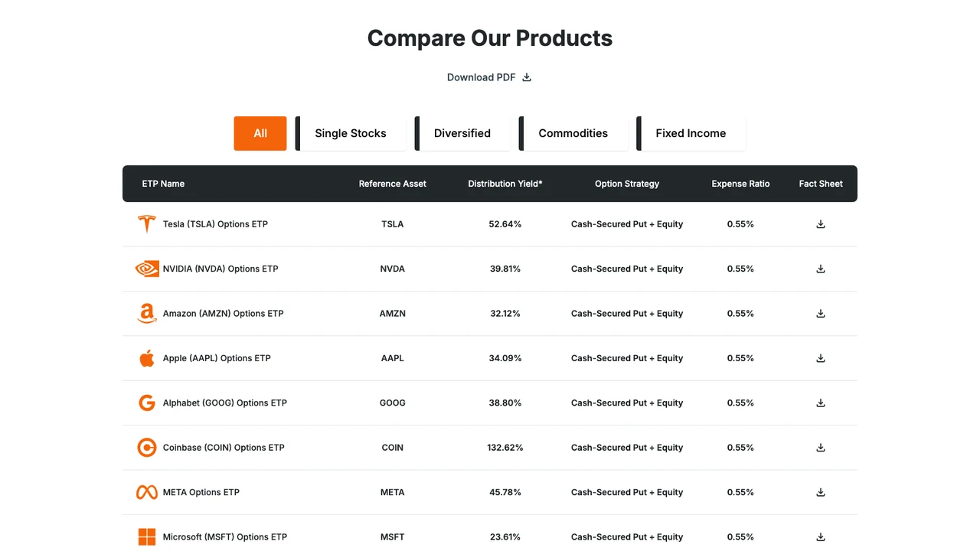Click Tesla row's Cash-Secured Put + Equity

[627, 224]
